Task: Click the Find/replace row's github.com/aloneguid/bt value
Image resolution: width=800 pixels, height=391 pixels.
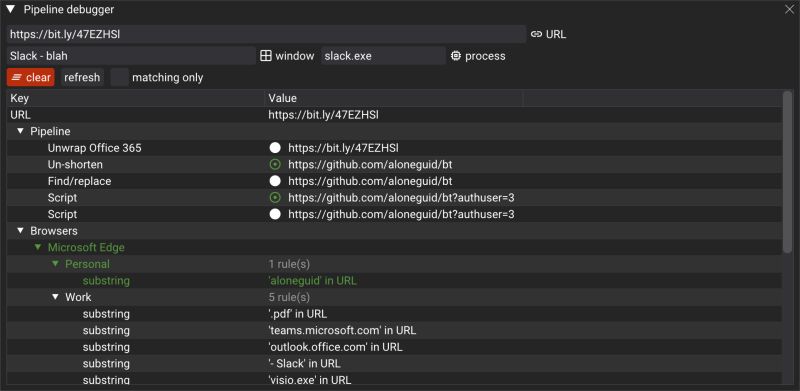Action: [370, 181]
